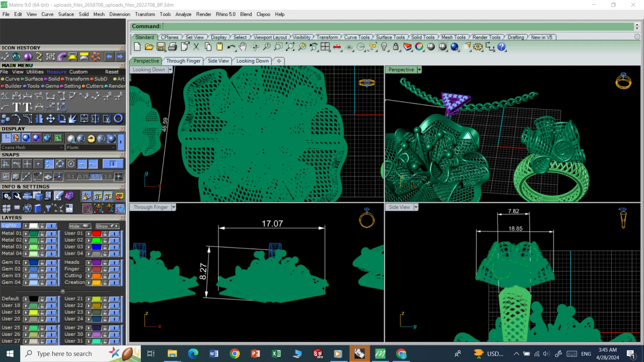This screenshot has width=644, height=362.
Task: Open a file using the folder icon
Action: (x=149, y=47)
